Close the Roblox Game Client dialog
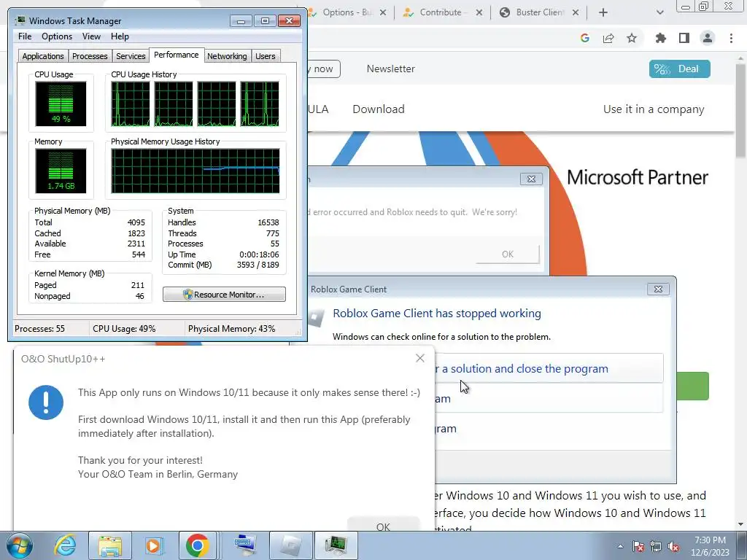 pyautogui.click(x=658, y=289)
